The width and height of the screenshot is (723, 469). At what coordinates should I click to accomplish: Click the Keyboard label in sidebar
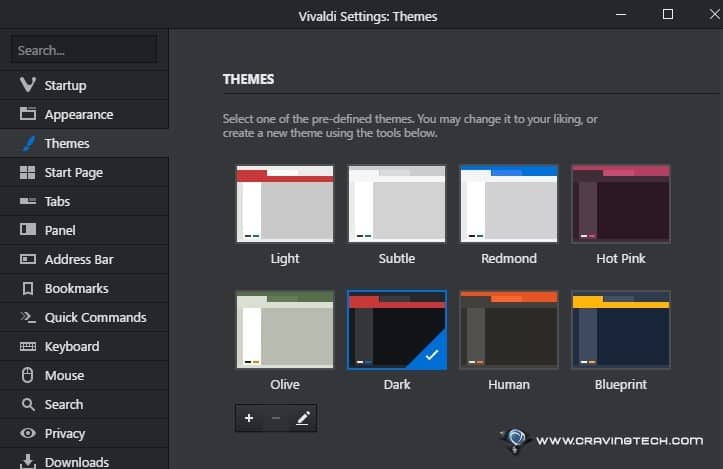72,346
